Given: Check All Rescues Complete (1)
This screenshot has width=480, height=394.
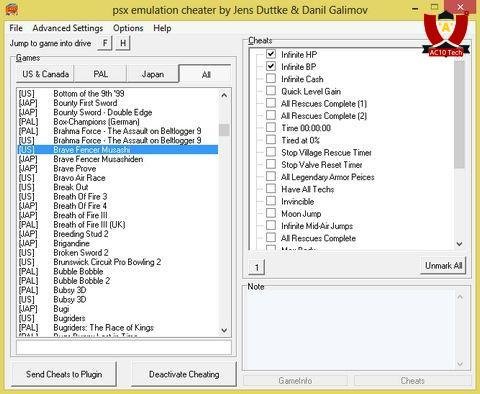Looking at the screenshot, I should point(271,103).
